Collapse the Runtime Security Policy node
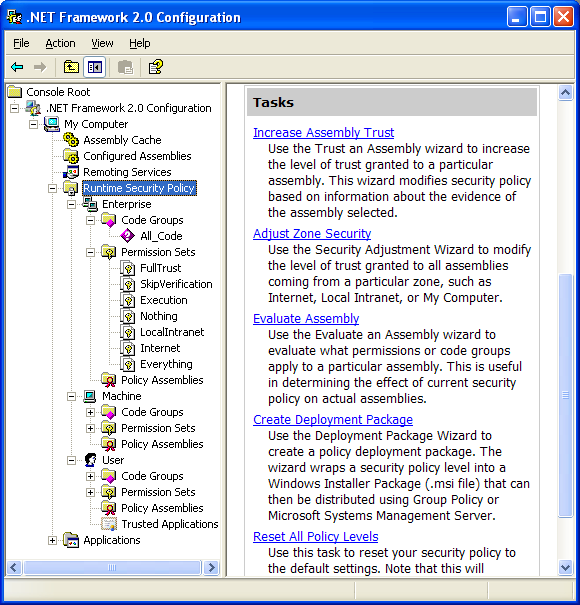This screenshot has width=580, height=605. (x=52, y=188)
